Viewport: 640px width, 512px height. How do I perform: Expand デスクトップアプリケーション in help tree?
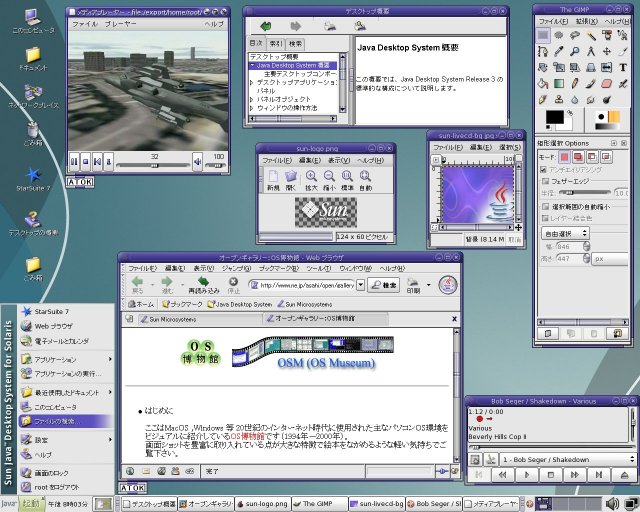252,82
